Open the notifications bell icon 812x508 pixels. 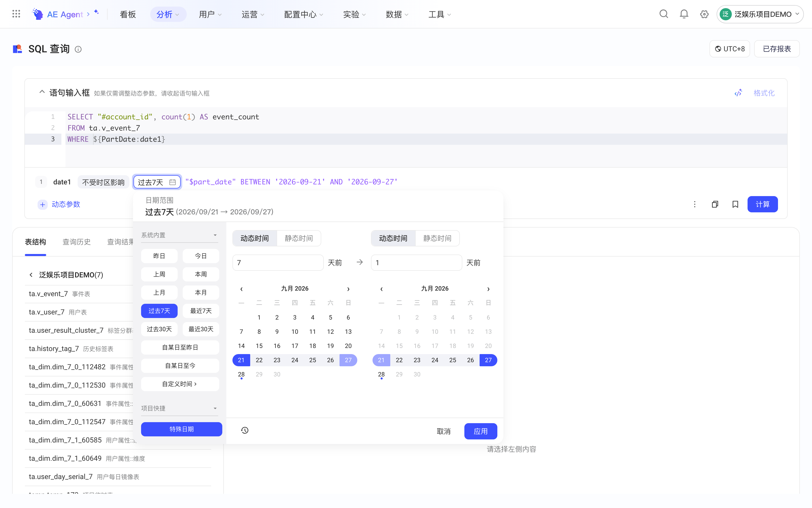click(684, 14)
